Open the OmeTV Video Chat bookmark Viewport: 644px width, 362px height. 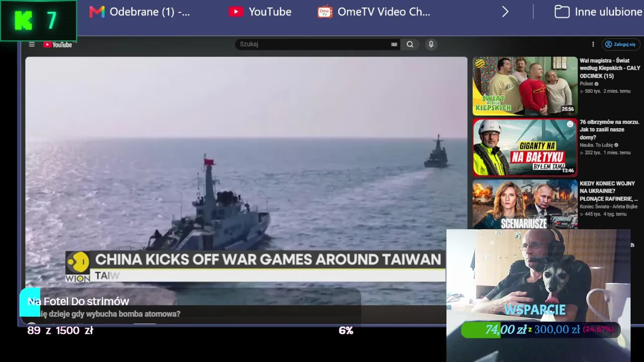pyautogui.click(x=374, y=12)
